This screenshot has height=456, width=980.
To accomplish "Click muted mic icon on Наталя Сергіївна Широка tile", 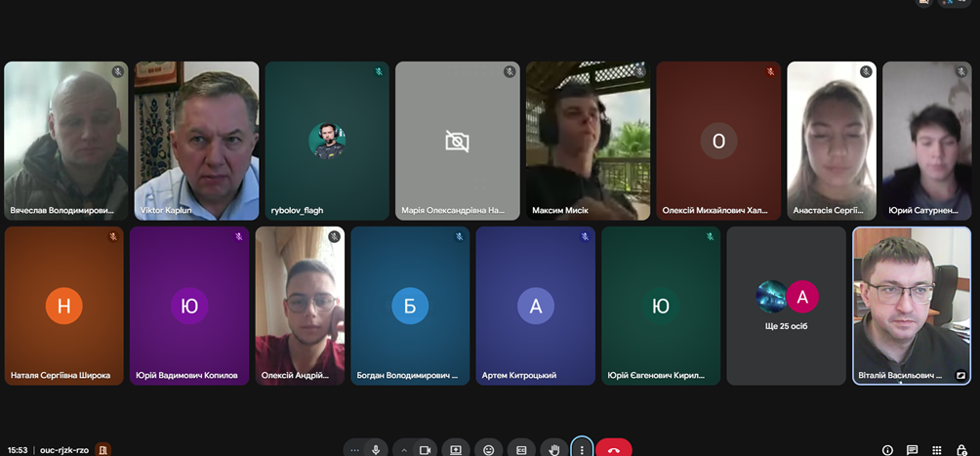I will 113,236.
